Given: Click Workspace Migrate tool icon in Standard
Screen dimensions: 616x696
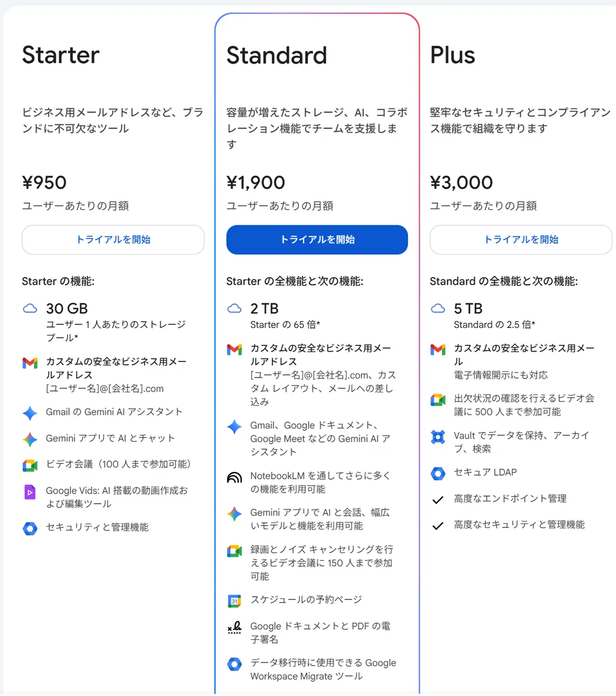Looking at the screenshot, I should coord(235,664).
